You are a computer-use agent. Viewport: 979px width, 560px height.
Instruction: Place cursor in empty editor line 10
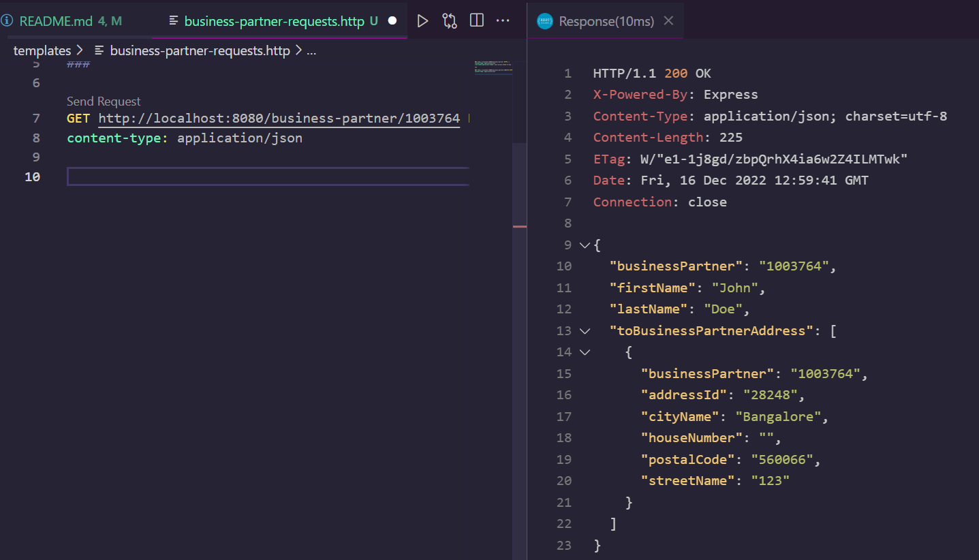pos(268,176)
